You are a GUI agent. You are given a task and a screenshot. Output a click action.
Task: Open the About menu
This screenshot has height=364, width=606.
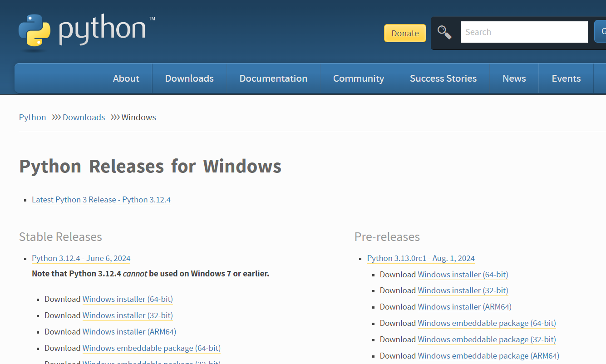click(x=126, y=79)
